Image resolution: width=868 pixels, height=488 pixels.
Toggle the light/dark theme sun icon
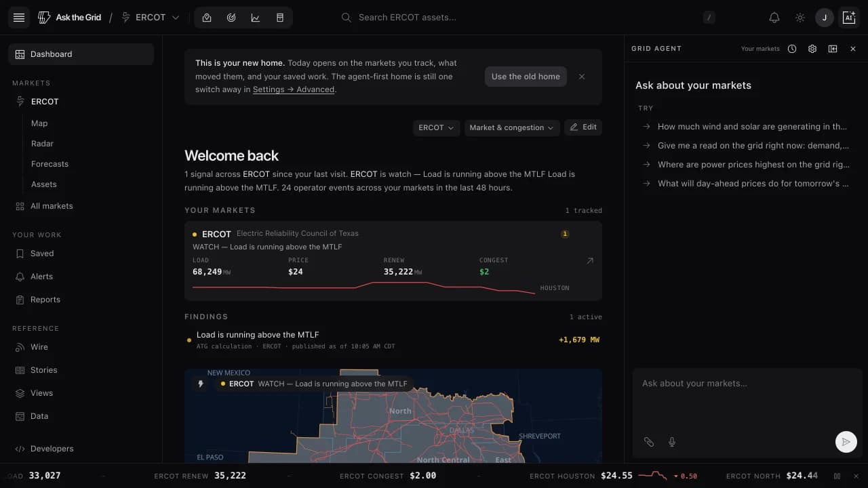point(800,18)
